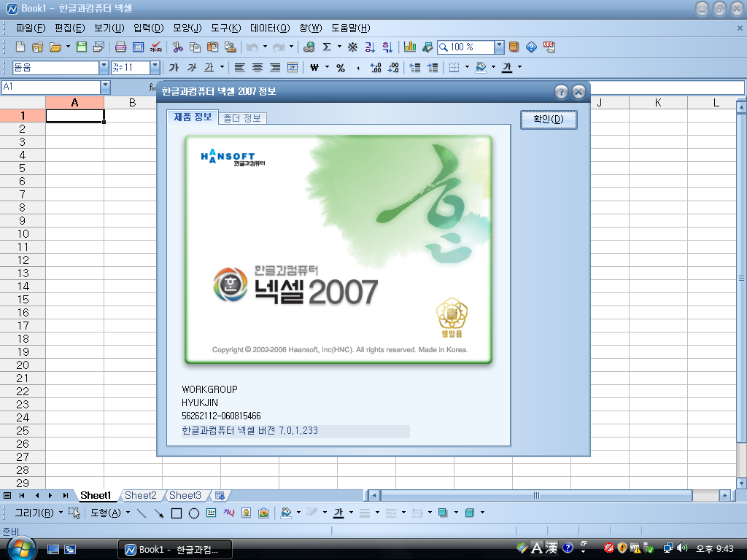747x560 pixels.
Task: Expand underline style dropdown arrow
Action: [x=222, y=67]
